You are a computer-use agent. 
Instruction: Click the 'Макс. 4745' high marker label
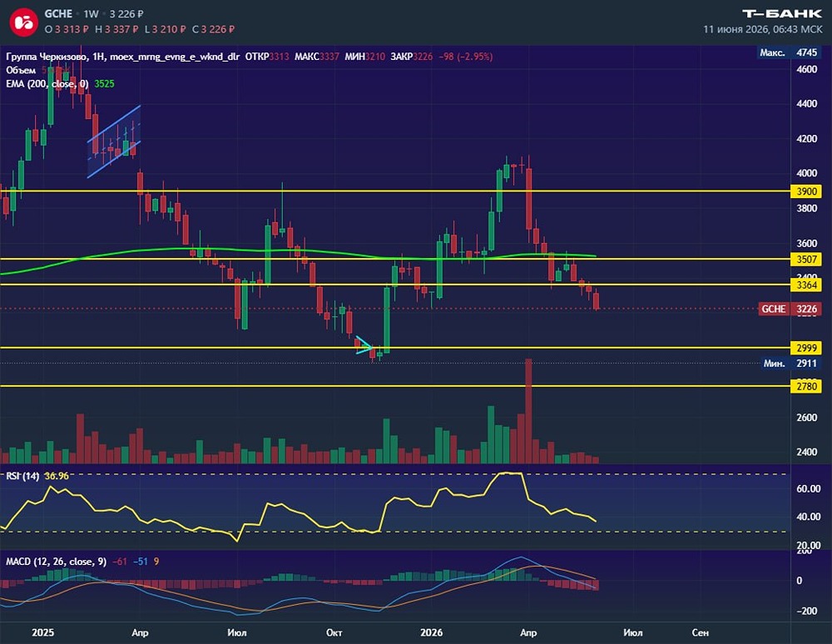click(x=790, y=52)
